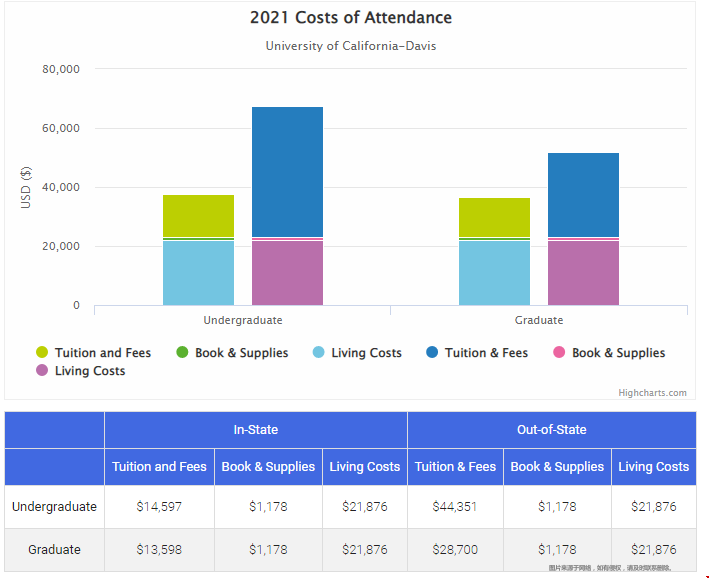Click the In-State Book & Supplies column header
The height and width of the screenshot is (578, 709).
tap(268, 467)
